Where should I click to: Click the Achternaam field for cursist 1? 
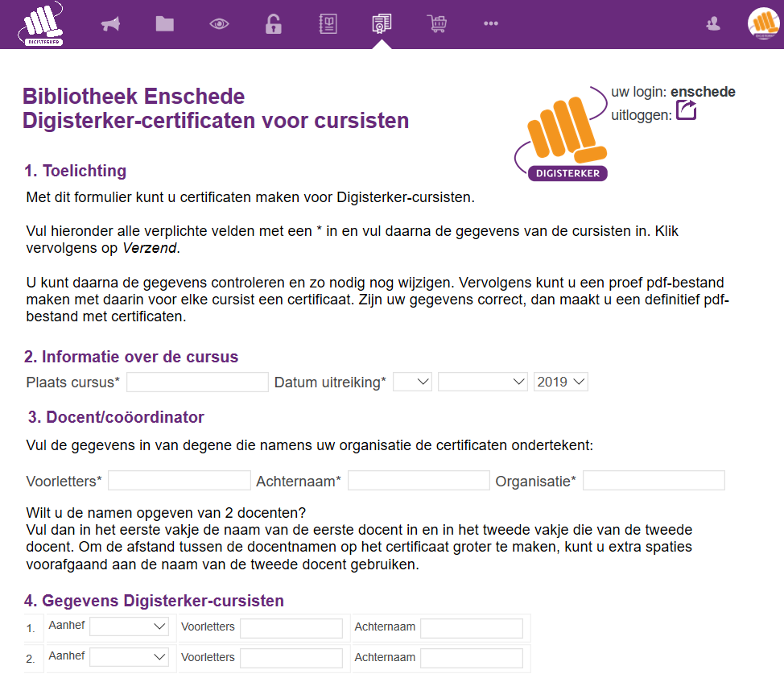[472, 628]
